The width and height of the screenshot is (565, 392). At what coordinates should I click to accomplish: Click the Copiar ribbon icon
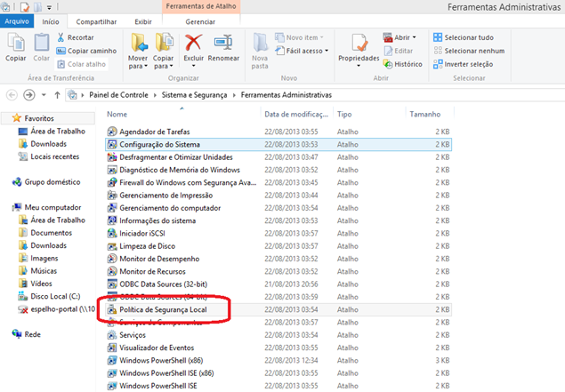click(16, 47)
